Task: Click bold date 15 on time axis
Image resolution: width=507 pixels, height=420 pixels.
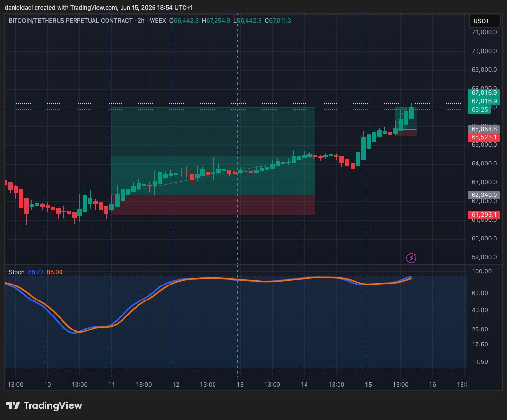Action: pos(369,385)
